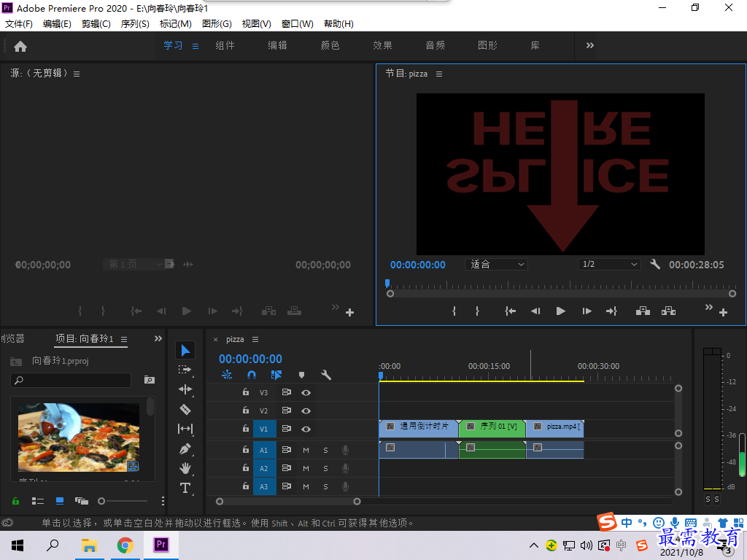The image size is (747, 560).
Task: Click Add Marker icon in timeline
Action: [x=301, y=376]
